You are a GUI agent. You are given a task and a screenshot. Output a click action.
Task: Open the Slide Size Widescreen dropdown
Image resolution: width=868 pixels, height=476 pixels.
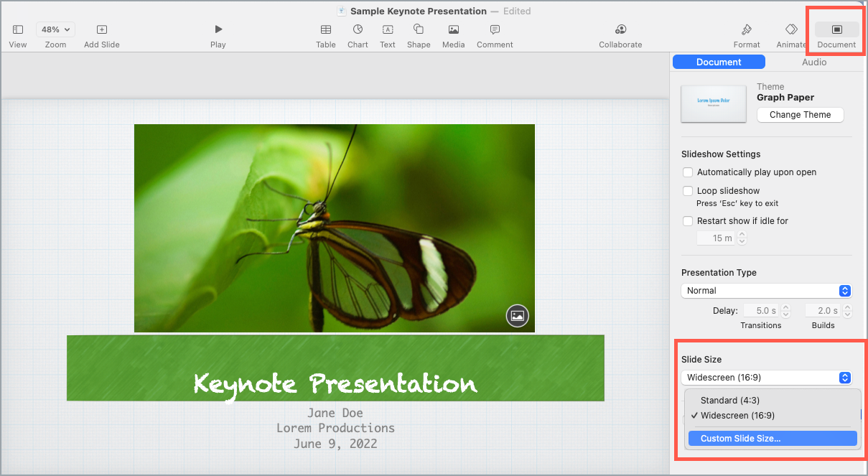coord(766,378)
